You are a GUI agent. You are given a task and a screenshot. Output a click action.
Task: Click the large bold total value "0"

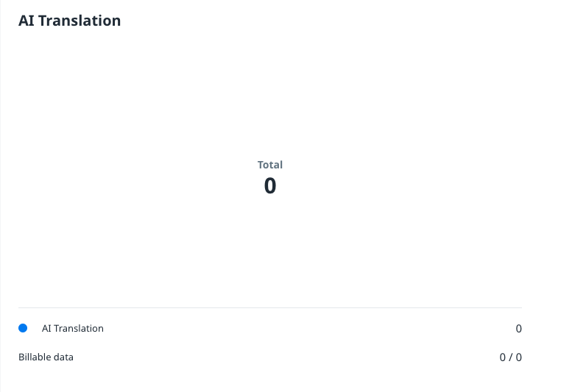pyautogui.click(x=270, y=186)
